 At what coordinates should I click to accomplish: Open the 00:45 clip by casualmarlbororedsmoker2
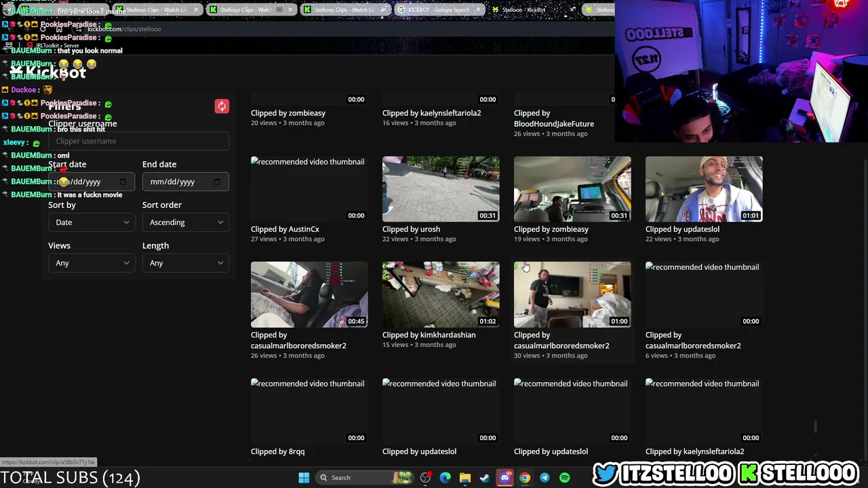[309, 295]
